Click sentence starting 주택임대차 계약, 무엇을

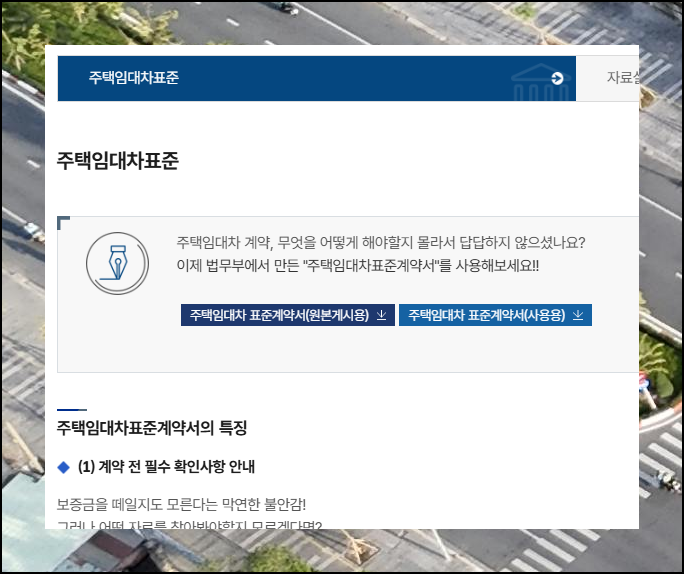(380, 243)
